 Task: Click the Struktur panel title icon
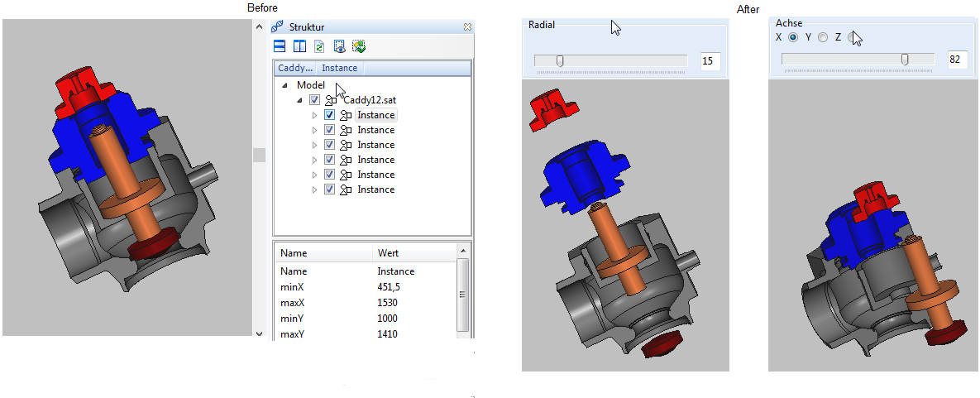pyautogui.click(x=278, y=27)
